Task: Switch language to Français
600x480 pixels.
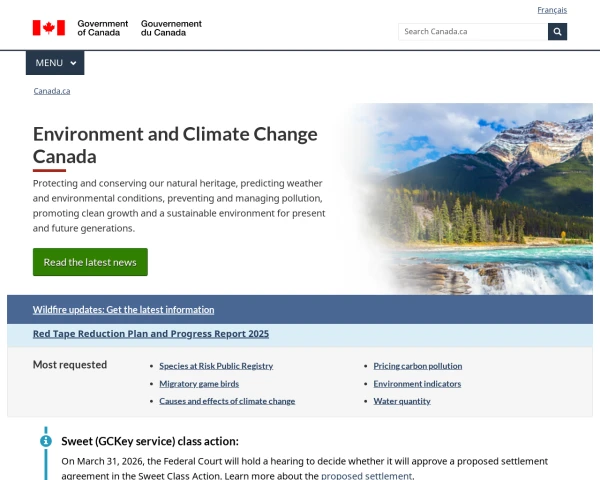Action: 552,10
